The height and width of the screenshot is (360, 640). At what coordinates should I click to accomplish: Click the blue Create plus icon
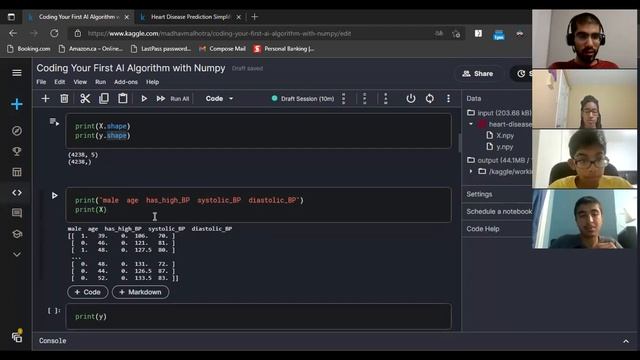click(x=17, y=104)
